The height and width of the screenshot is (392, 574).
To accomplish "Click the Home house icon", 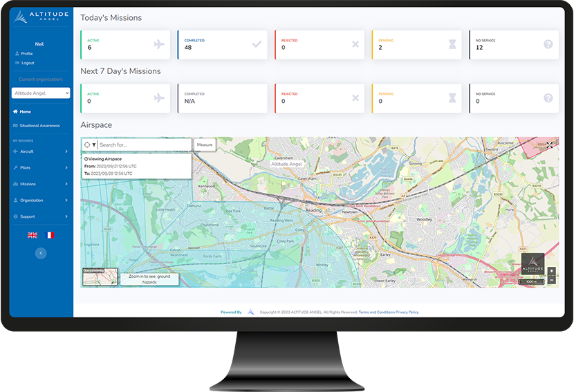I will pyautogui.click(x=15, y=111).
